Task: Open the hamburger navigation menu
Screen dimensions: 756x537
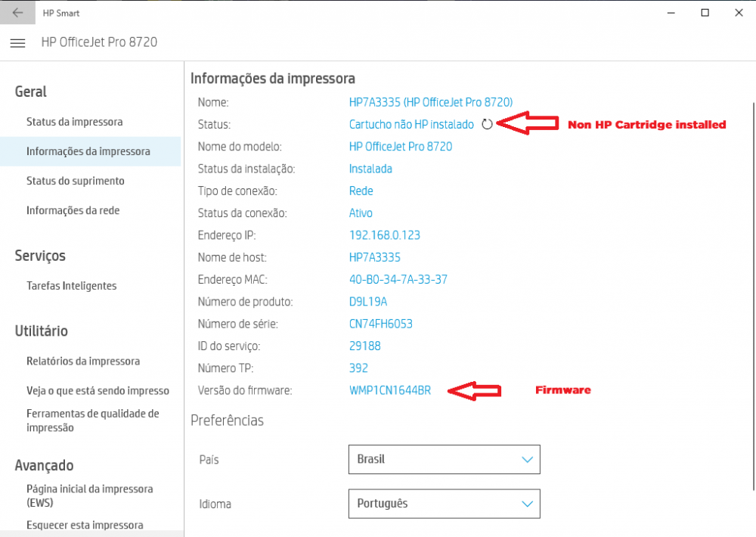Action: coord(18,43)
